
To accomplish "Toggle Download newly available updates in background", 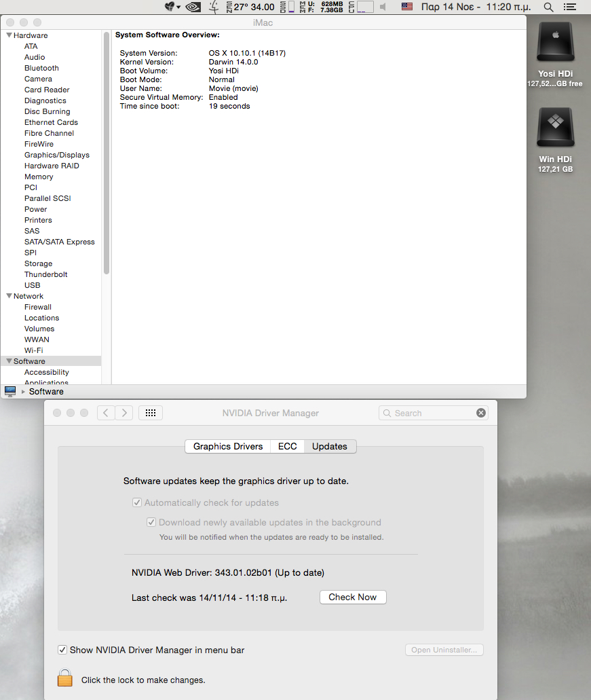I will point(151,522).
